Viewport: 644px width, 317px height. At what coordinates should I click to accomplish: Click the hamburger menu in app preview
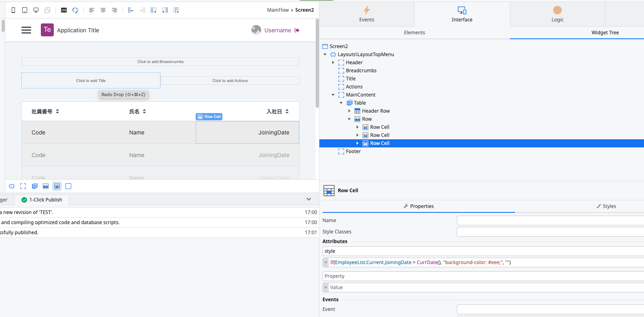(26, 30)
